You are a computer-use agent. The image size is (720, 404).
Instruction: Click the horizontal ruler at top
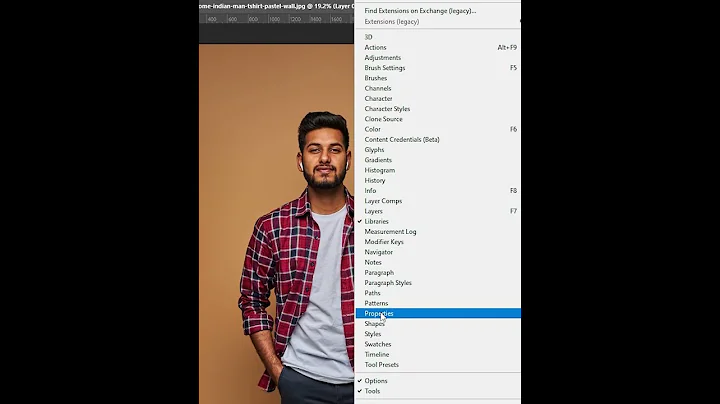pos(276,19)
